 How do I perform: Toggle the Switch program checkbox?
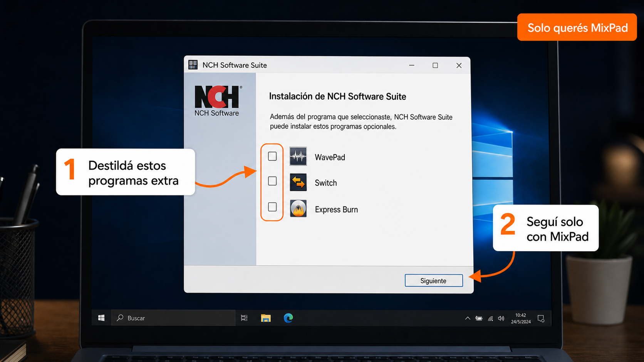[272, 181]
